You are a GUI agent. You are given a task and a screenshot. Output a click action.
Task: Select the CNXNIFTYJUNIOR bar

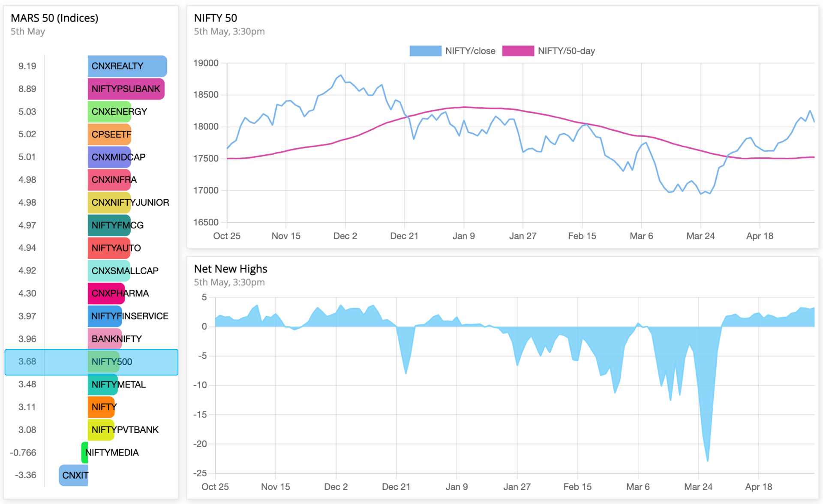click(x=109, y=202)
